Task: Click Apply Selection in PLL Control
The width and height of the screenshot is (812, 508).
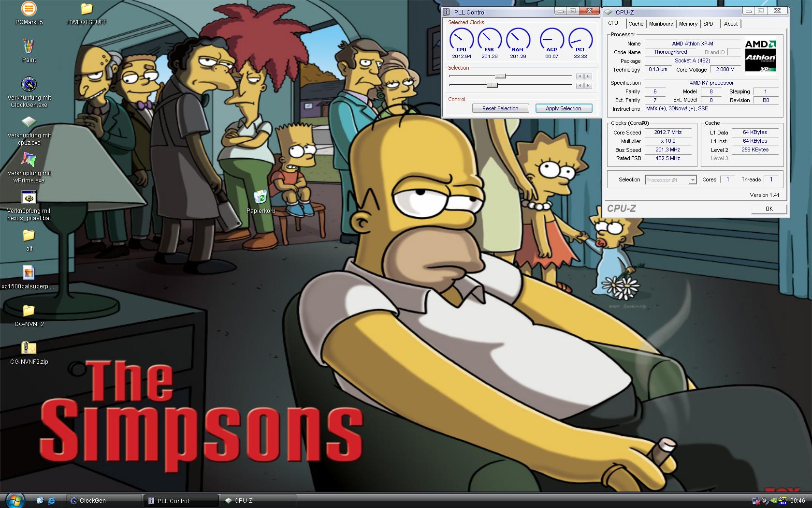Action: tap(563, 108)
